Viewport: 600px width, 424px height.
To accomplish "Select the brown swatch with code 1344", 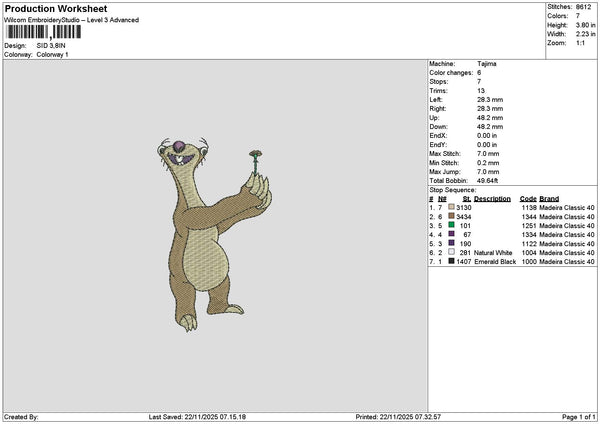I will 452,216.
